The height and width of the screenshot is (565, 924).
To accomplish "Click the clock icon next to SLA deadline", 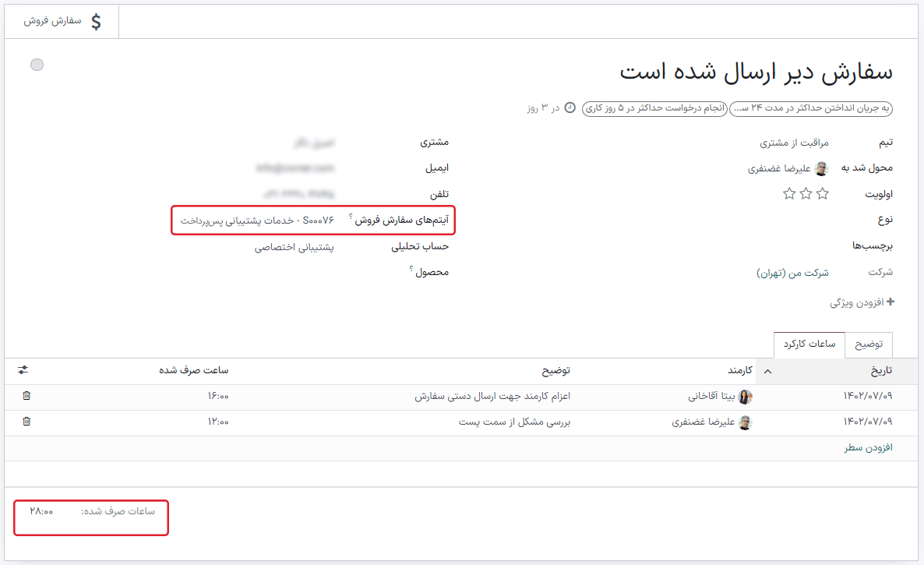I will click(x=570, y=108).
